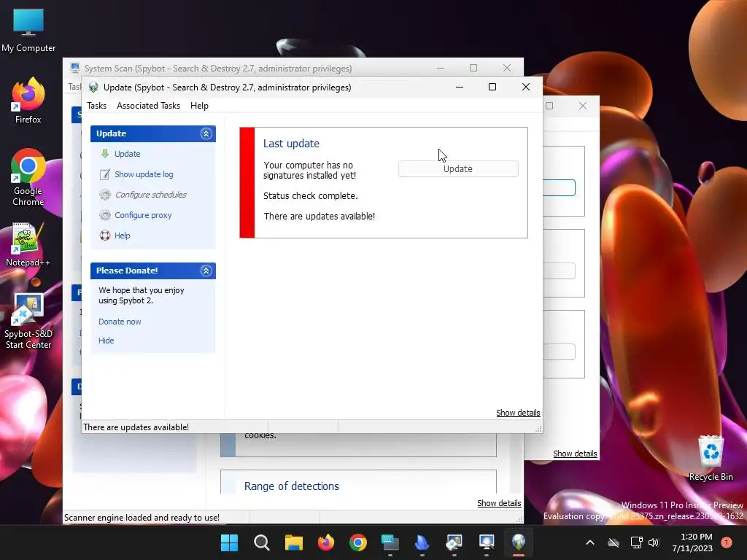The height and width of the screenshot is (560, 747).
Task: Click the Windows Start button in taskbar
Action: 229,542
